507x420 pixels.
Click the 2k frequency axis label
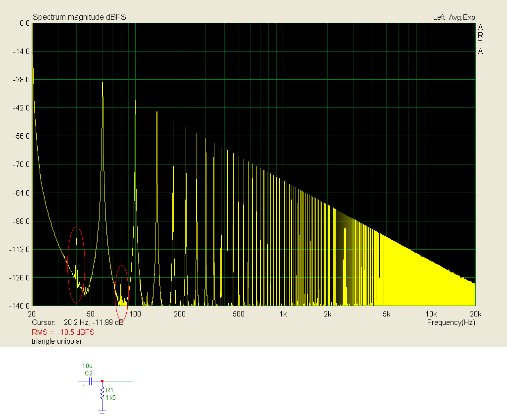328,314
